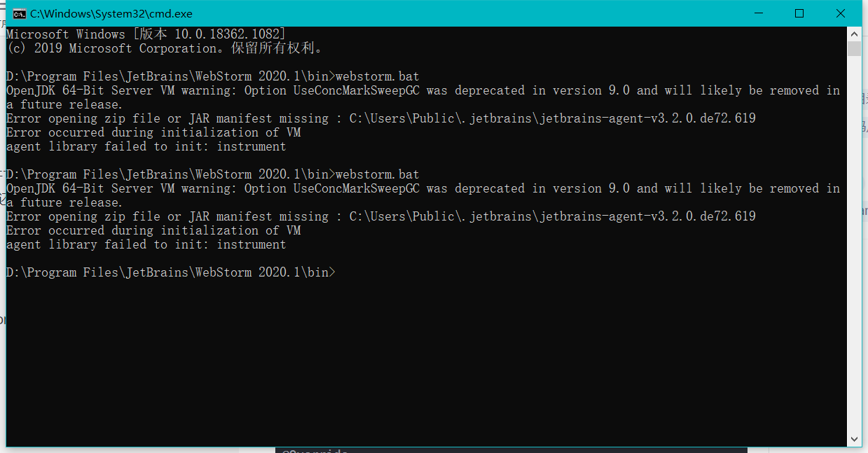The image size is (868, 453).
Task: Click the scrollbar up arrow
Action: pos(854,33)
